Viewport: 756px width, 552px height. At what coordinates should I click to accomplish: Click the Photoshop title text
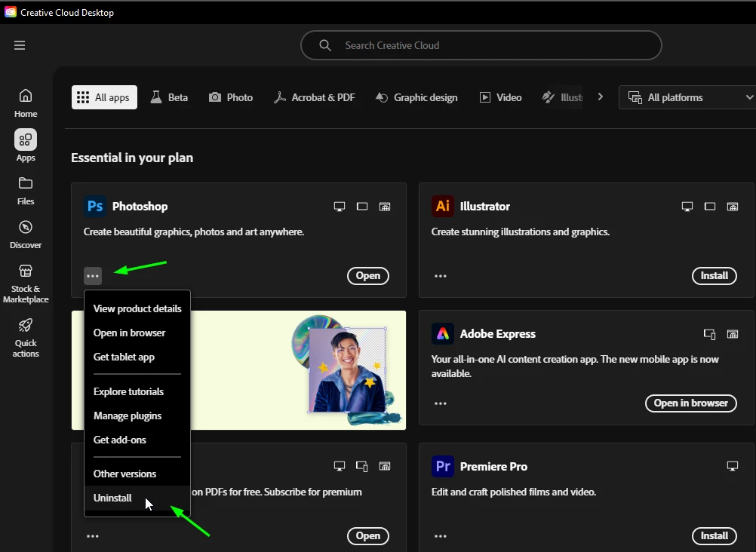(x=140, y=207)
